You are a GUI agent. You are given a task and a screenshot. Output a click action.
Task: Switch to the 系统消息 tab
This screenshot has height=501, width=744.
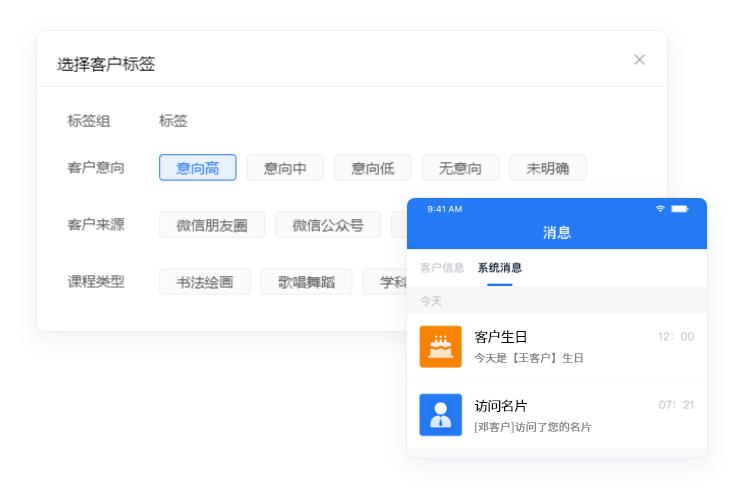pyautogui.click(x=500, y=268)
